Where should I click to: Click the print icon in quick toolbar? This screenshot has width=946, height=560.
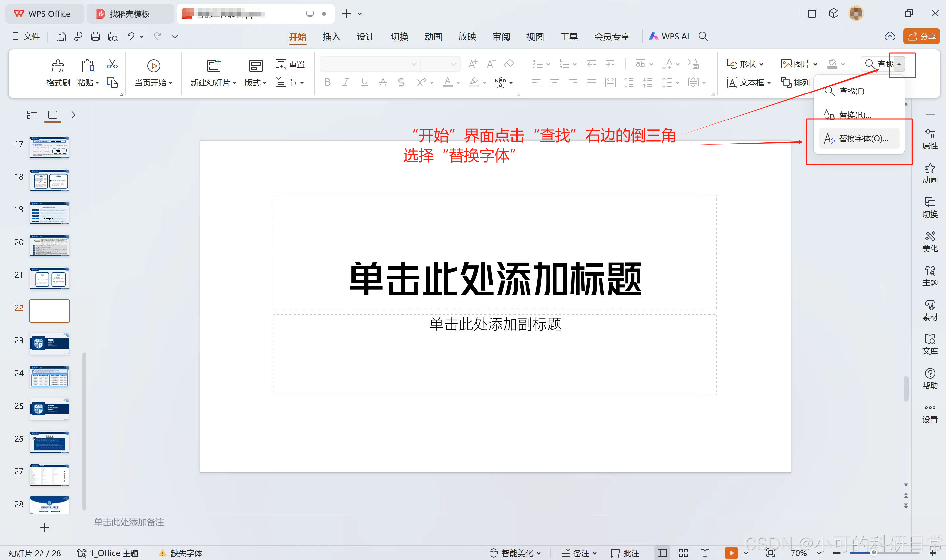(96, 36)
